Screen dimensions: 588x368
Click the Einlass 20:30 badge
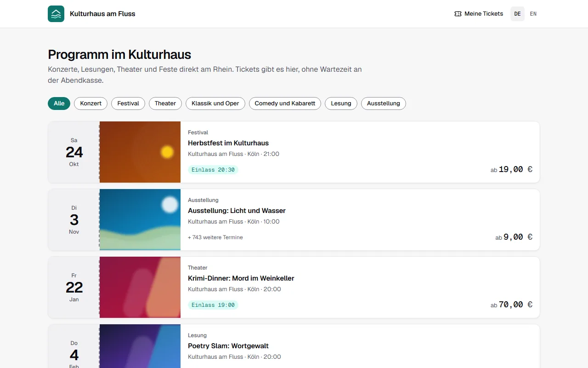click(213, 170)
